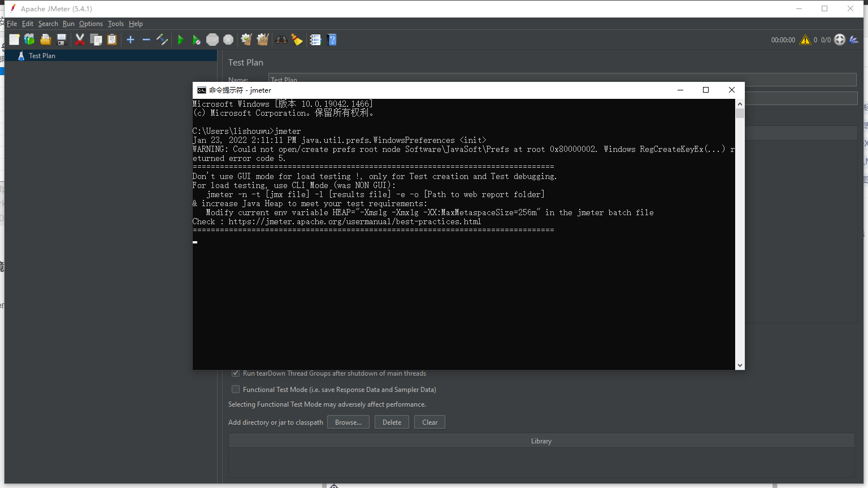Click the Clear classpath button

pyautogui.click(x=429, y=422)
